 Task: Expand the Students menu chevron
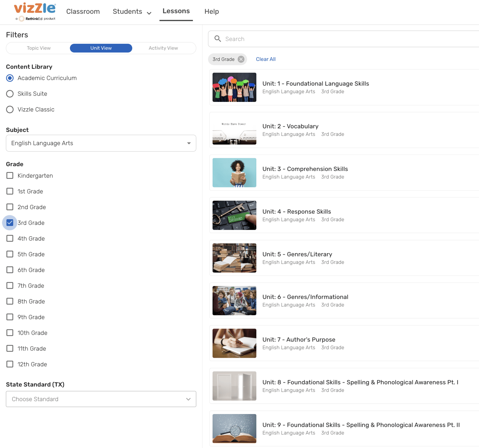pyautogui.click(x=149, y=13)
